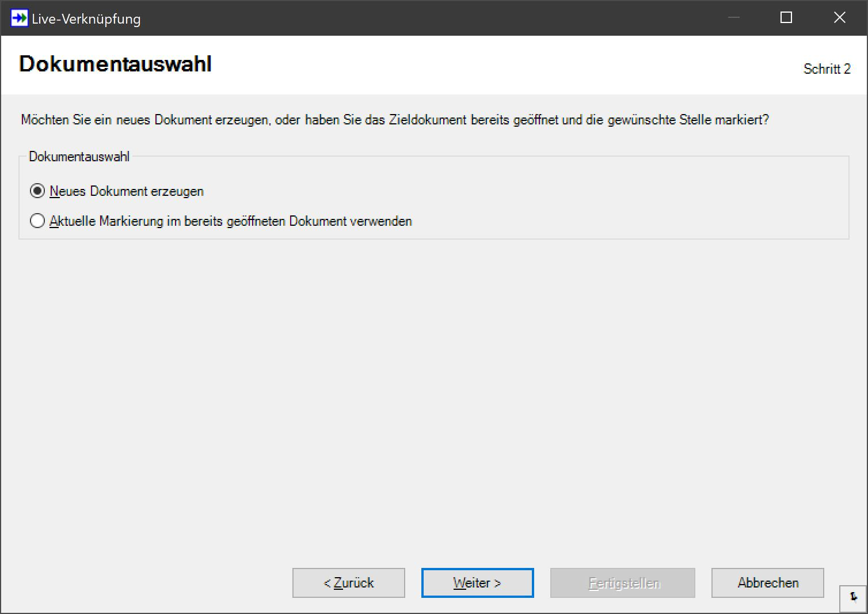868x614 pixels.
Task: Click the 'Live-Verknüpfung' title bar text
Action: 86,19
